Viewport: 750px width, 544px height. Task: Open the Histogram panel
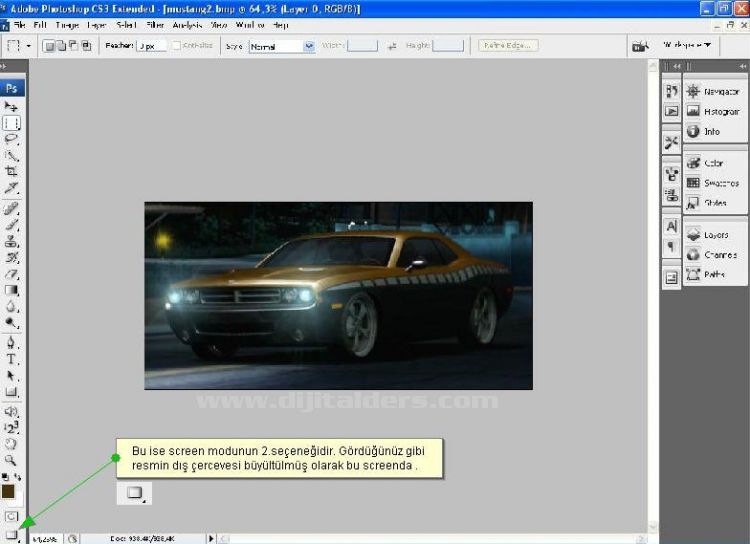(x=715, y=111)
